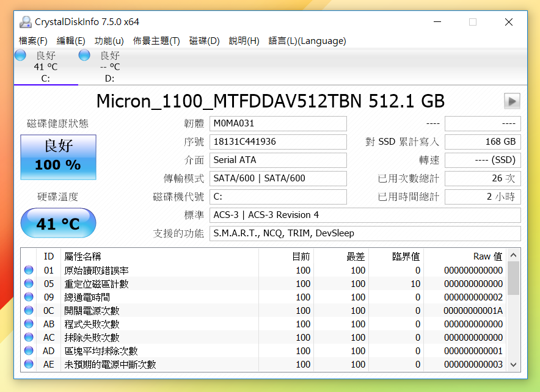Viewport: 540px width, 392px height.
Task: Click the Raw 值 column header
Action: coord(465,256)
